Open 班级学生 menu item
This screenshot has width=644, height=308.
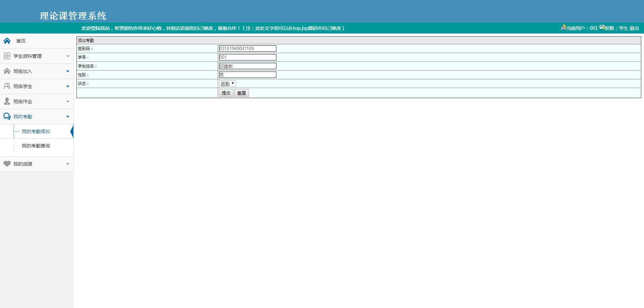click(x=23, y=86)
